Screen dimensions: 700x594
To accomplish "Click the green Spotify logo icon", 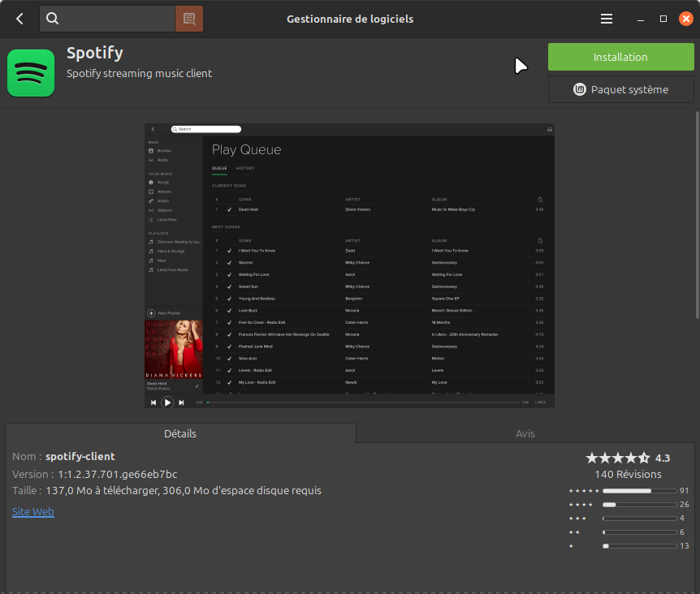I will 31,73.
